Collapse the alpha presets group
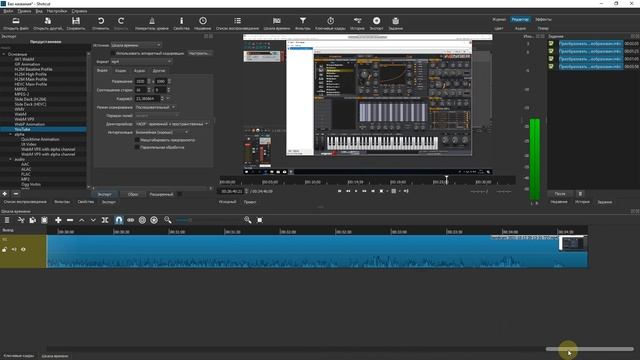 [11, 134]
